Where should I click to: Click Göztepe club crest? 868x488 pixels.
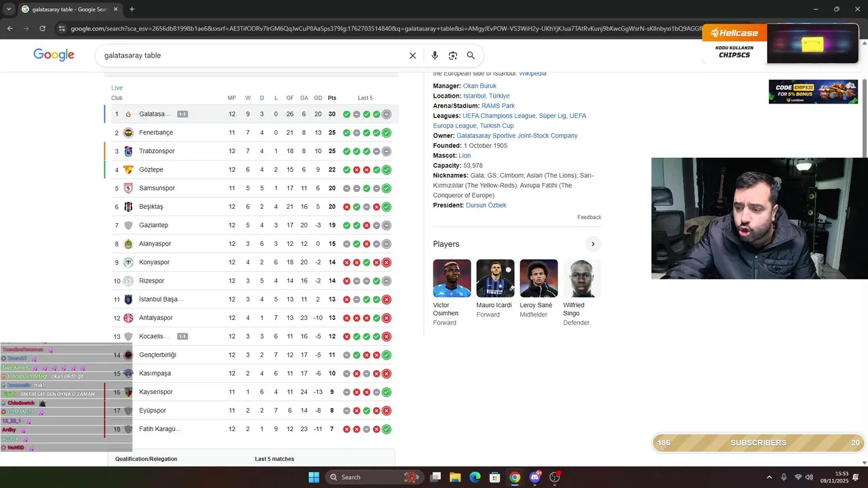click(128, 169)
